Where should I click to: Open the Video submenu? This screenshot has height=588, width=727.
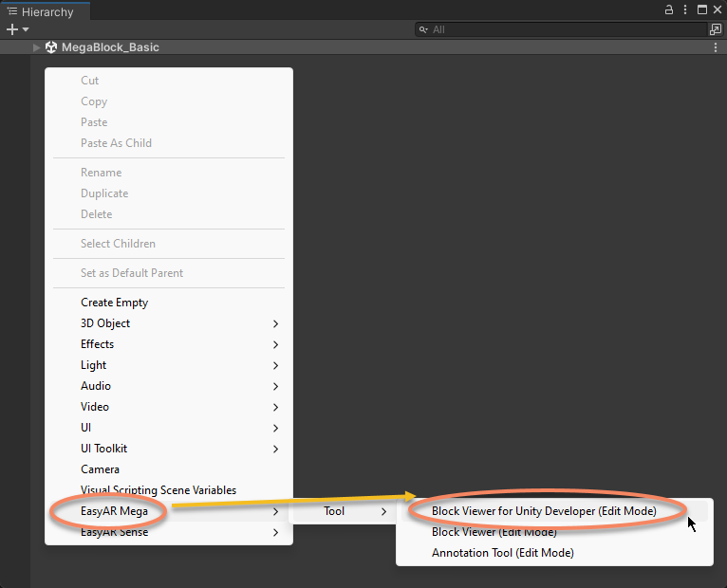coord(169,407)
